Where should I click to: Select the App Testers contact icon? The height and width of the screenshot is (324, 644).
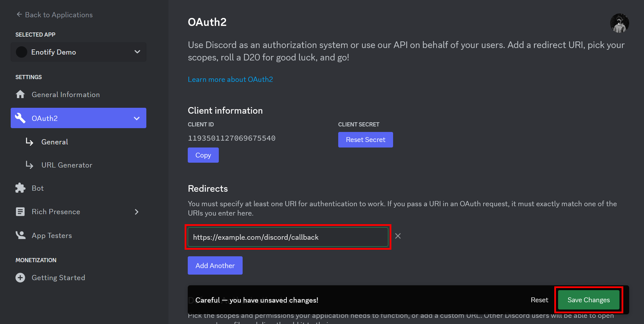point(20,235)
